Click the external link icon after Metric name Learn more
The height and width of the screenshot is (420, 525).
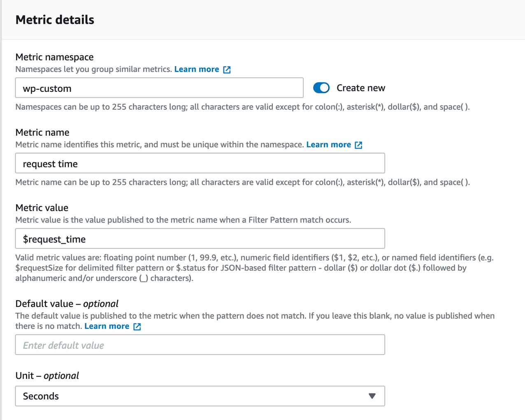tap(358, 145)
